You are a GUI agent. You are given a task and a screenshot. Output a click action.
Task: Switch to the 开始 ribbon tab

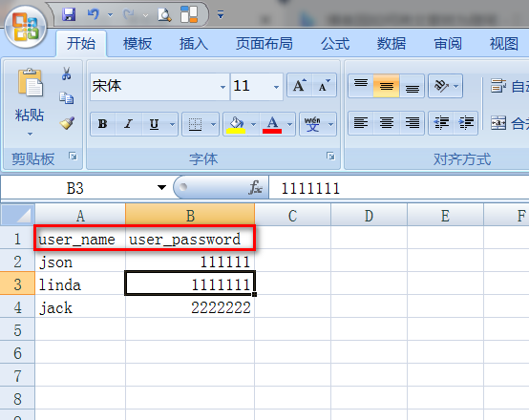81,44
